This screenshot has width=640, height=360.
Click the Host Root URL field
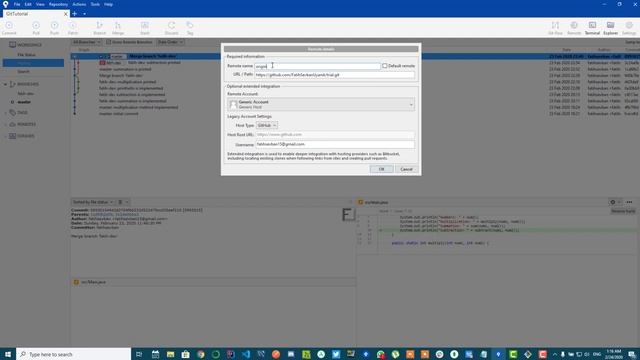[335, 134]
